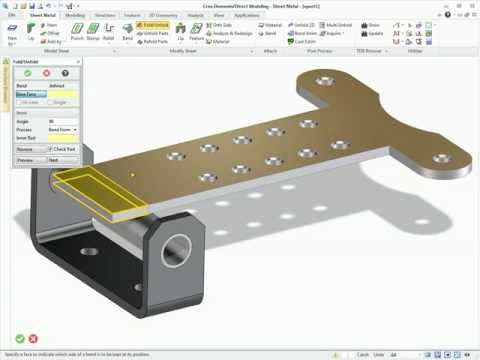Open the Process dropdown showing Bend Form

(x=63, y=129)
